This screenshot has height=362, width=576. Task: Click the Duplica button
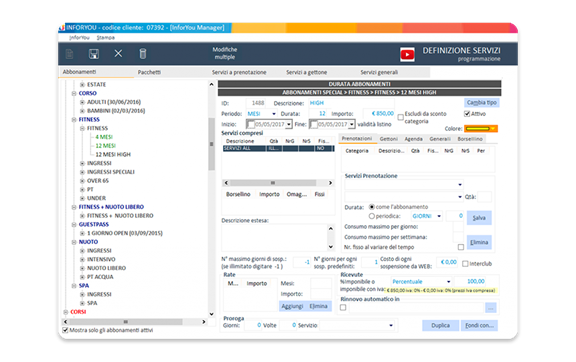[440, 326]
